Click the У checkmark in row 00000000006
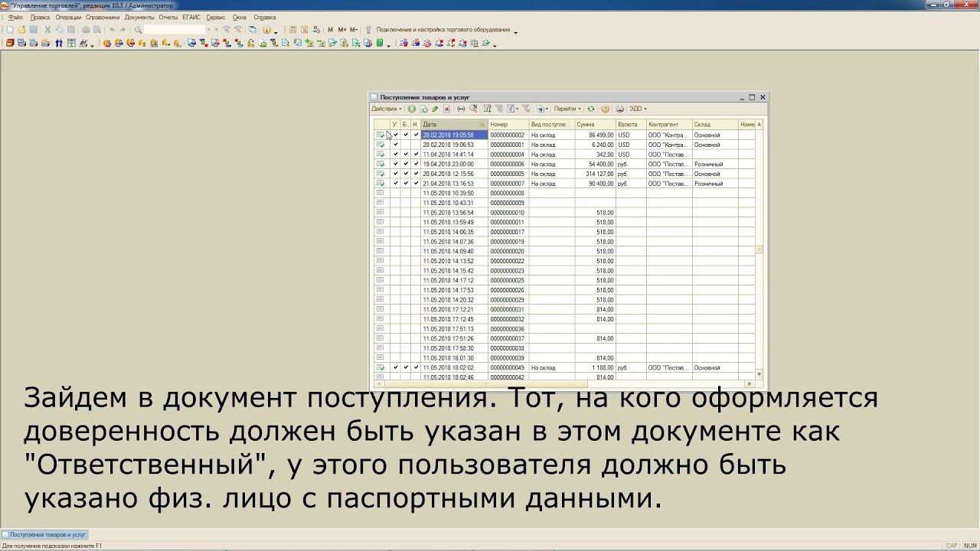Image resolution: width=980 pixels, height=551 pixels. pyautogui.click(x=396, y=164)
